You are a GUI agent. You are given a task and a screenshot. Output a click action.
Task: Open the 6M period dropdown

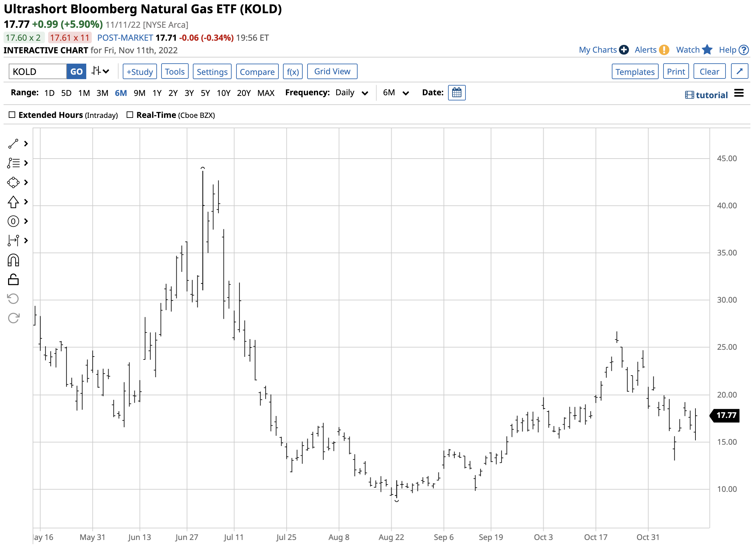pos(395,93)
